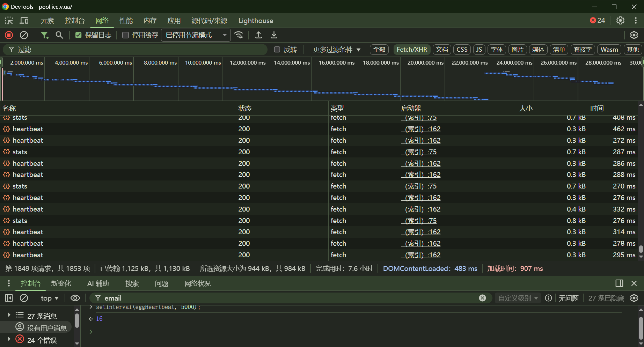Viewport: 644px width, 347px height.
Task: Click the console email filter field
Action: (x=290, y=298)
